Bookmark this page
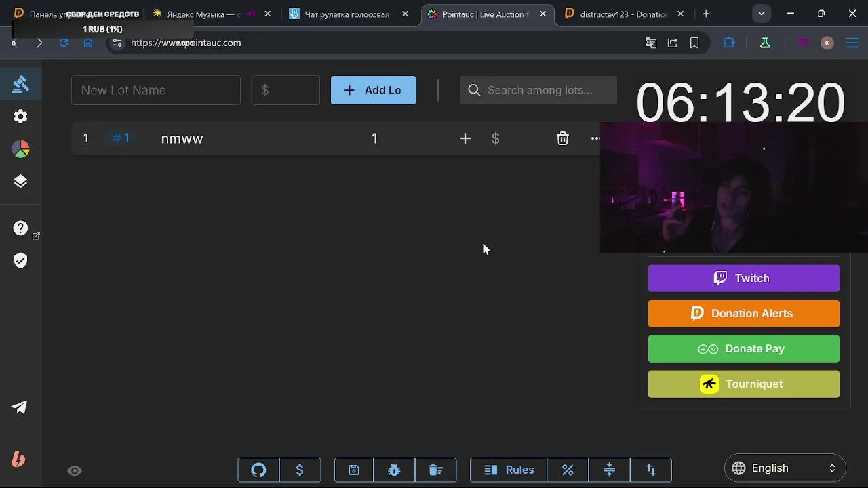 point(694,43)
